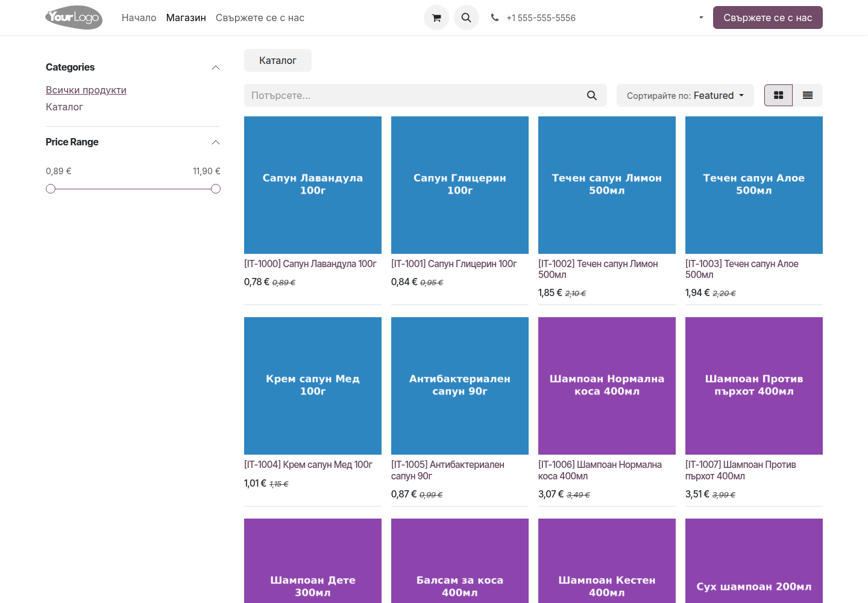Select Всички продукти category link
868x603 pixels.
click(86, 90)
